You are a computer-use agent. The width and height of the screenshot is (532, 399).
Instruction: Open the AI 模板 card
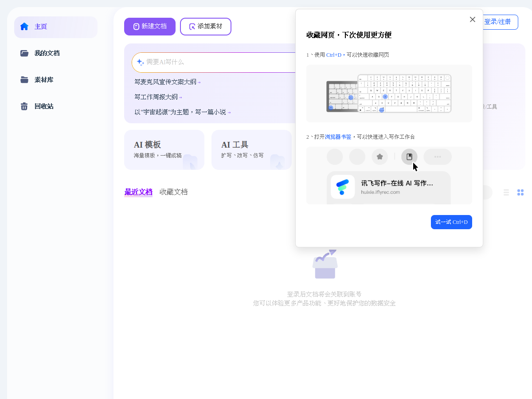[x=164, y=150]
